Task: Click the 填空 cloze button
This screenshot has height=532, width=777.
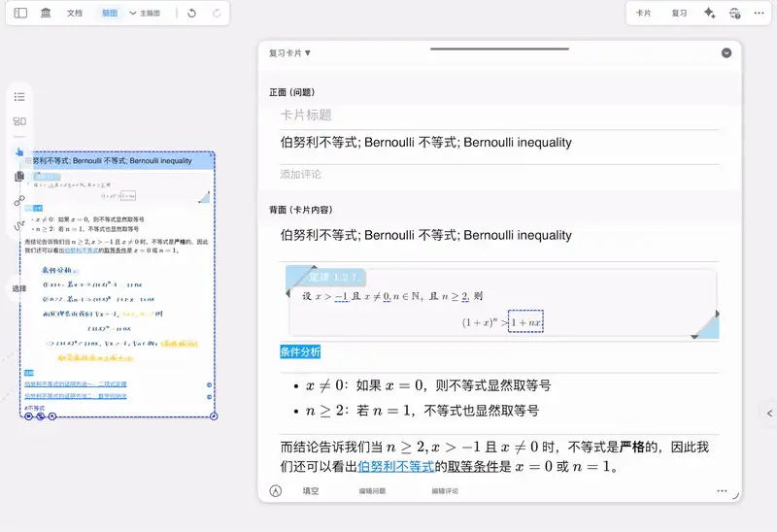Action: [311, 491]
